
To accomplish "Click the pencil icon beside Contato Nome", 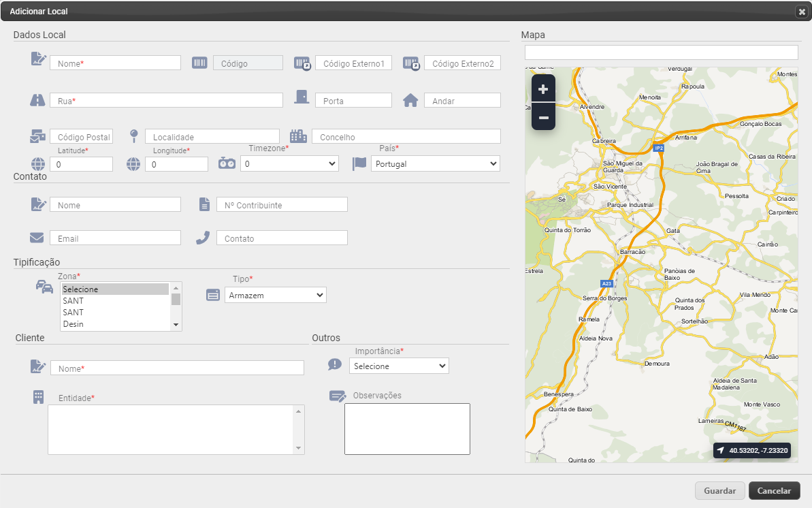I will pos(38,204).
